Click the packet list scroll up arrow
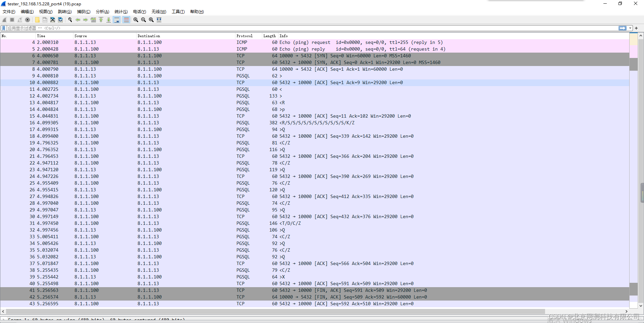 (x=641, y=36)
